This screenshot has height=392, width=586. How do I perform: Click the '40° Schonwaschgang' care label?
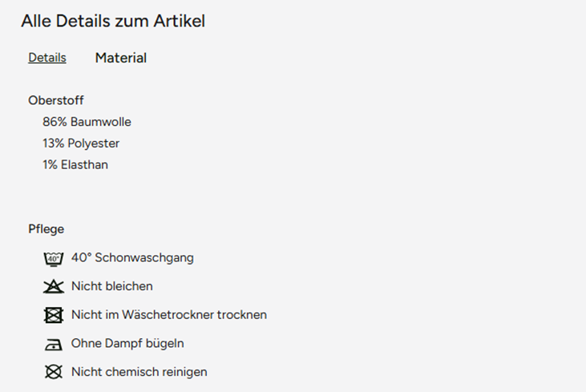(132, 258)
